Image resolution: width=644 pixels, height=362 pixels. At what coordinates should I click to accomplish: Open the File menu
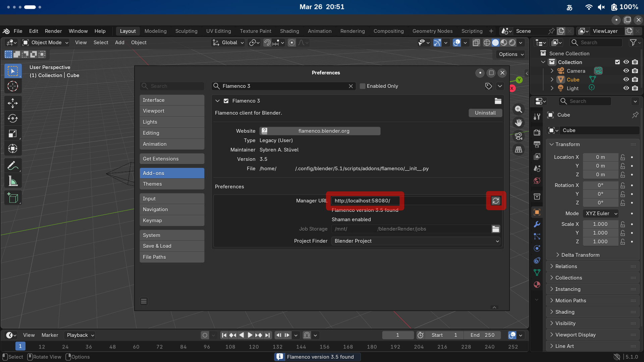tap(18, 31)
